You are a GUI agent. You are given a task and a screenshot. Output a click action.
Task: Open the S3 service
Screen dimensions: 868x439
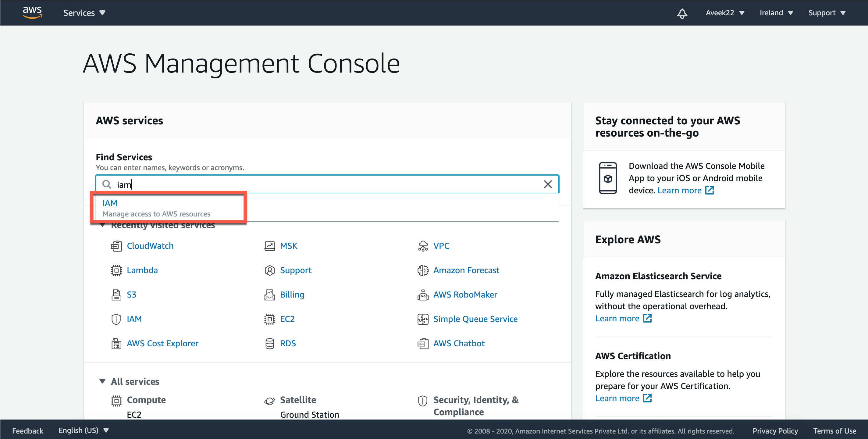(132, 294)
